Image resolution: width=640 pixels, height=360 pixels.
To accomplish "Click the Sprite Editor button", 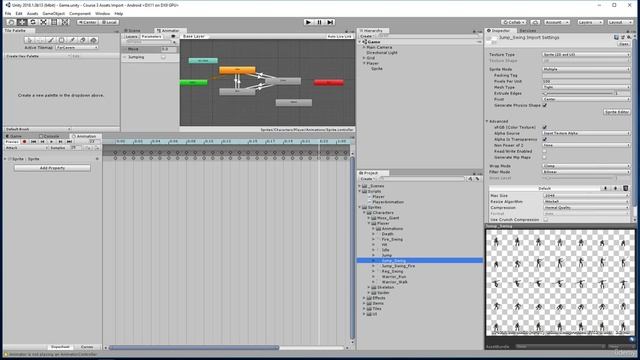I will (616, 112).
